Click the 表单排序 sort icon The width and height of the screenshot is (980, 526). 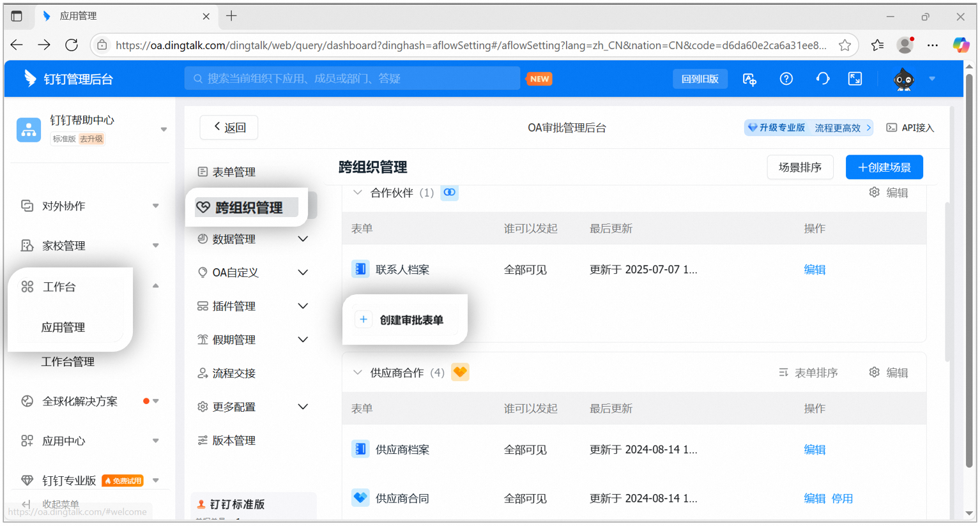pos(783,372)
